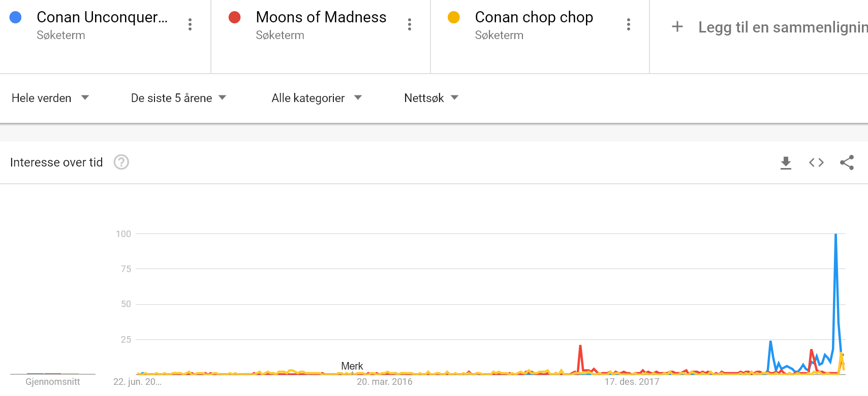Edit the Moons of Madness search term
This screenshot has height=396, width=868.
click(x=321, y=17)
